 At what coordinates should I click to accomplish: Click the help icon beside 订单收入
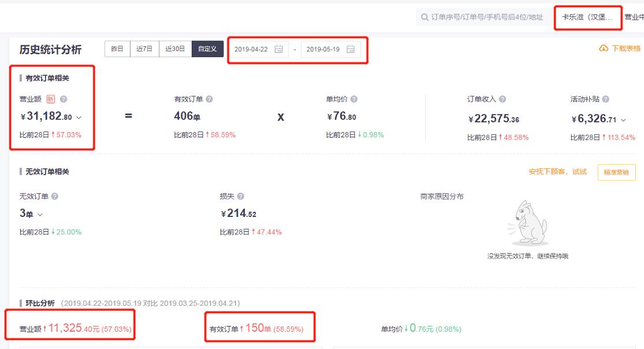click(502, 99)
